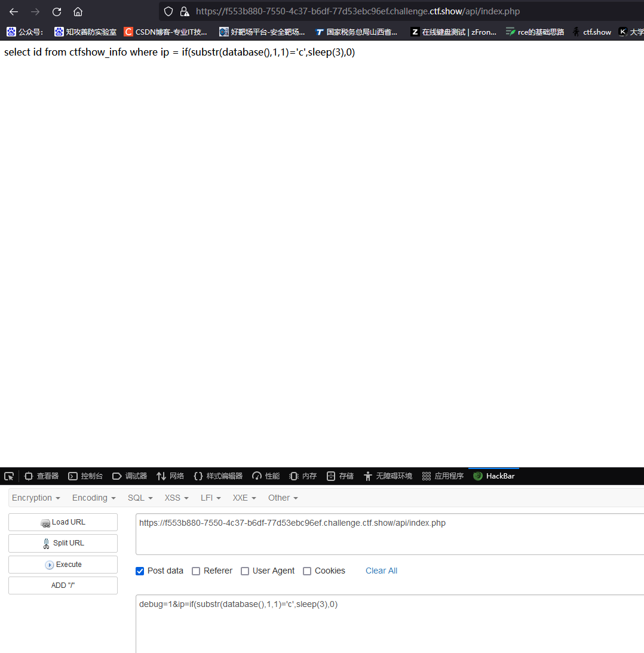Enable the Referer checkbox
Image resolution: width=644 pixels, height=653 pixels.
click(x=196, y=571)
